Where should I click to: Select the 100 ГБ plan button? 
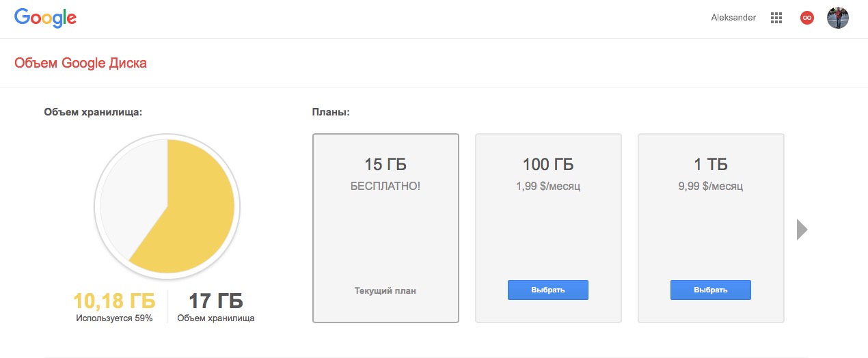coord(547,290)
